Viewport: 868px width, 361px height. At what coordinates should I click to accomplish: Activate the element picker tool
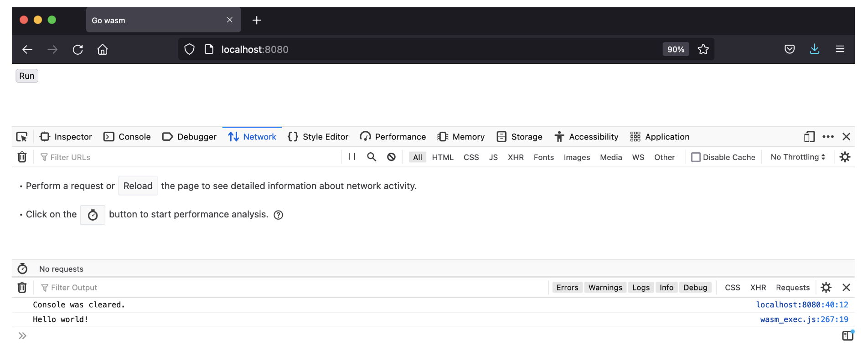[21, 137]
